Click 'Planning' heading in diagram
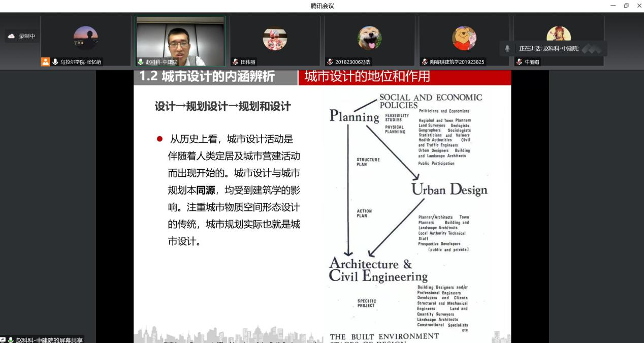 (x=354, y=116)
